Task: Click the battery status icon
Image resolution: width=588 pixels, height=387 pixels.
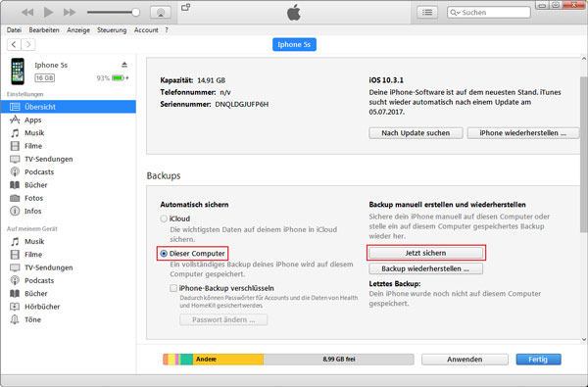Action: 119,78
